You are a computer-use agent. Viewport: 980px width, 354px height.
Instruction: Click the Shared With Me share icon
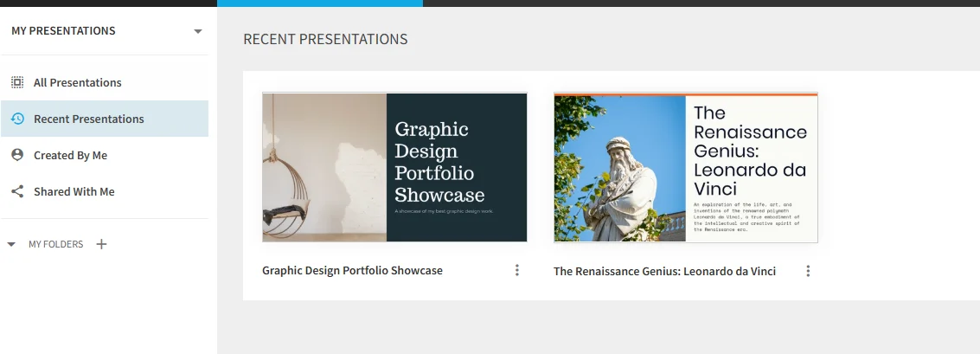[17, 191]
